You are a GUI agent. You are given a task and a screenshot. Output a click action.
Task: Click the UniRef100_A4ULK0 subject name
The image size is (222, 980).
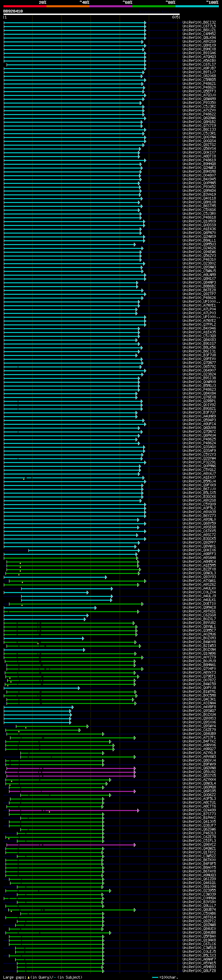click(199, 589)
